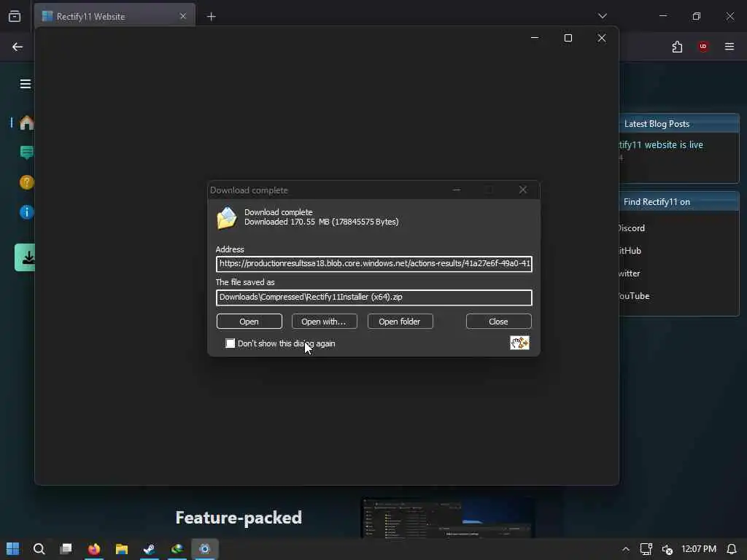
Task: Open the browser extensions puzzle icon
Action: (677, 47)
